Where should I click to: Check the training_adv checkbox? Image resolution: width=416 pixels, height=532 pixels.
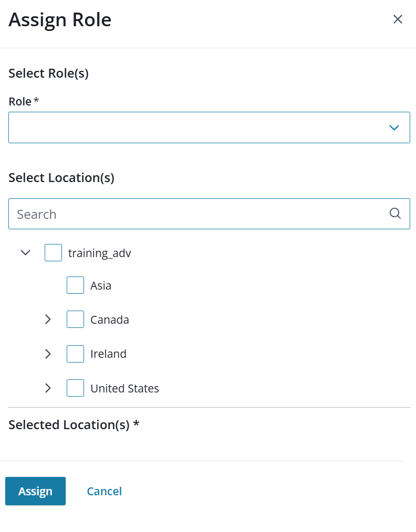tap(53, 253)
